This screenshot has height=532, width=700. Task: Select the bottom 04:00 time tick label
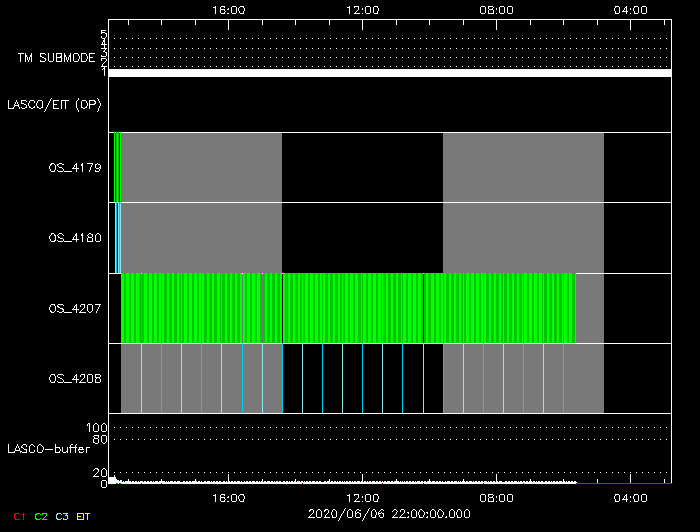[x=629, y=497]
